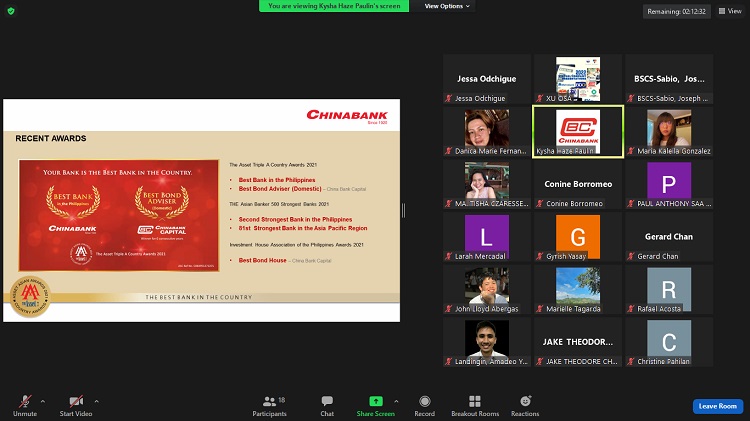This screenshot has height=421, width=750.
Task: Select Danica Marie Fernan video tile
Action: coord(486,132)
